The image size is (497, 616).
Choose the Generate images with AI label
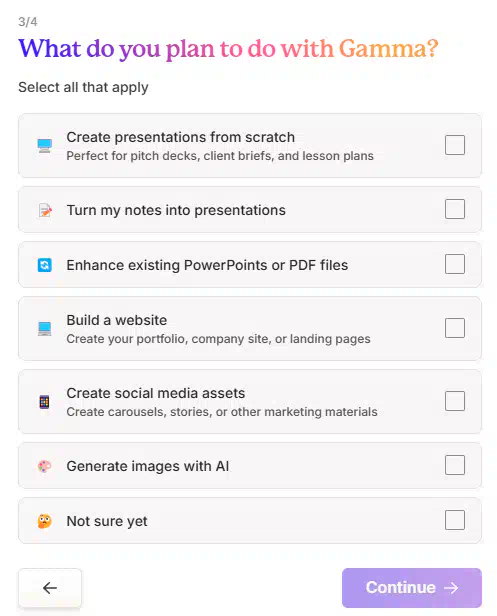point(148,466)
